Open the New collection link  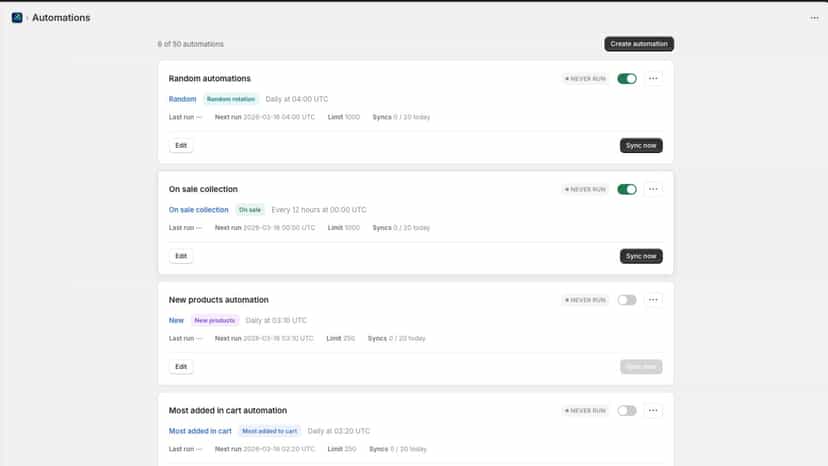176,320
